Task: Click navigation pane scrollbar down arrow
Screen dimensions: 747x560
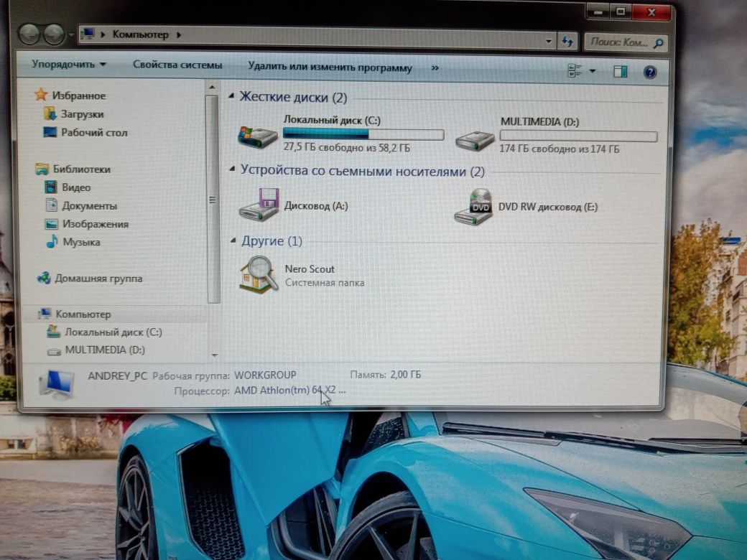Action: tap(214, 355)
